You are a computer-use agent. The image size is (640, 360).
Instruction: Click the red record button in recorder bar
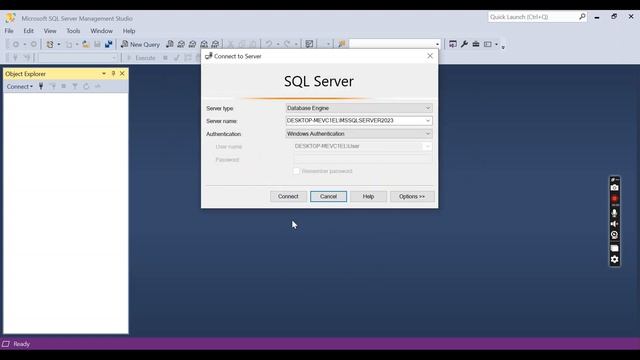(x=614, y=199)
